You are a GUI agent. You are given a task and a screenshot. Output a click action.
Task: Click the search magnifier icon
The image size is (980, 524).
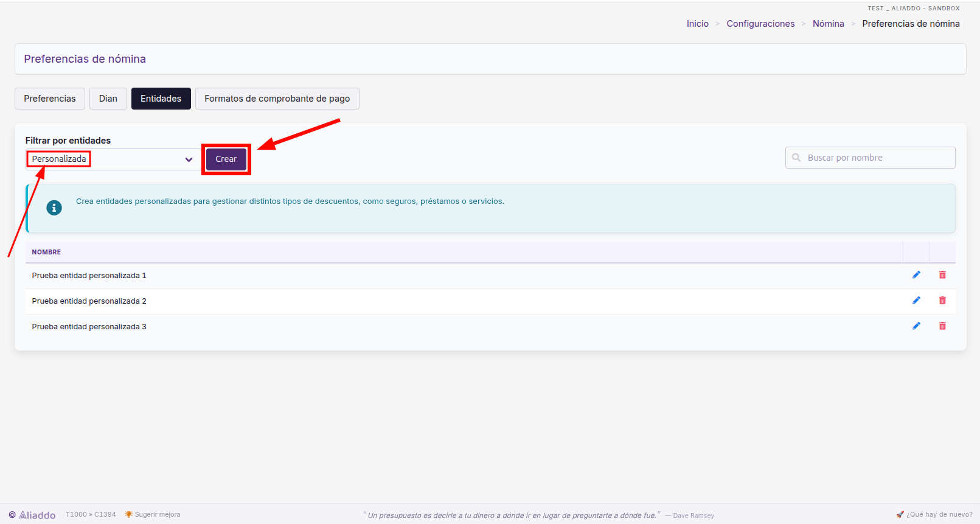tap(796, 158)
